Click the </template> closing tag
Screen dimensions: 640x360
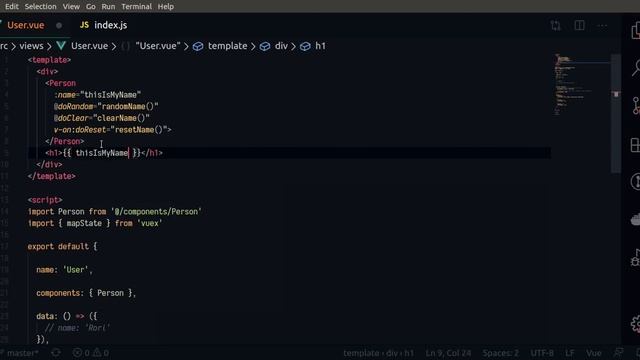pos(52,176)
